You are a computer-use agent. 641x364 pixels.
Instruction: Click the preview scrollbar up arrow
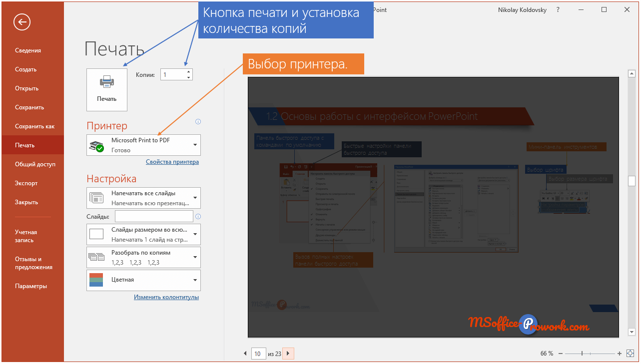point(632,73)
